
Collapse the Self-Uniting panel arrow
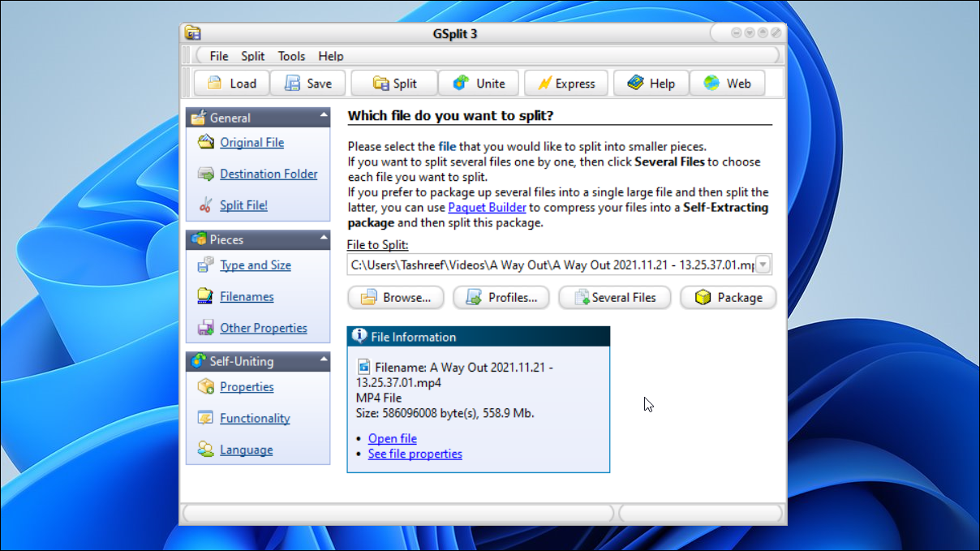pyautogui.click(x=324, y=359)
